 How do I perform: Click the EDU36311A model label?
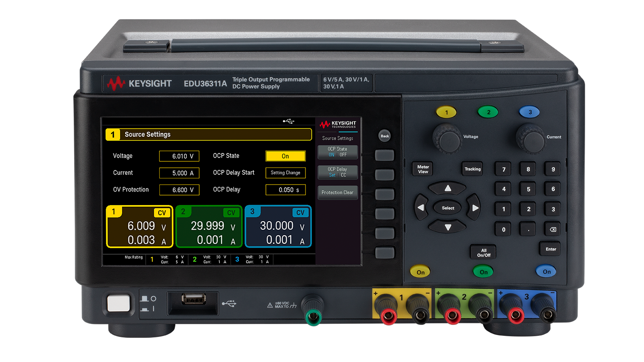coord(205,84)
